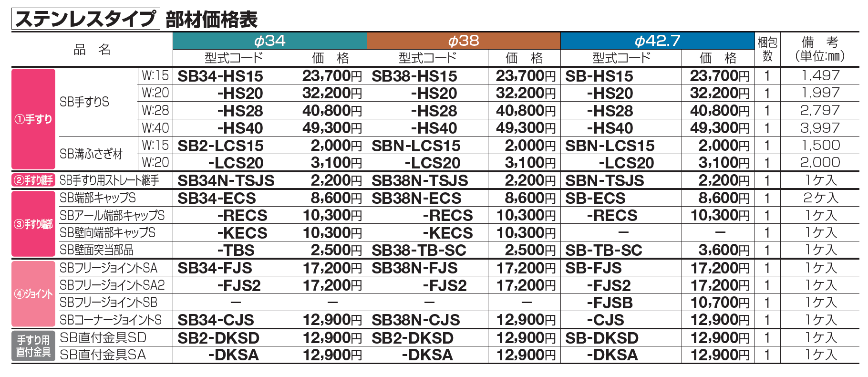Click the φ34 teal column header
The height and width of the screenshot is (377, 868).
(269, 41)
